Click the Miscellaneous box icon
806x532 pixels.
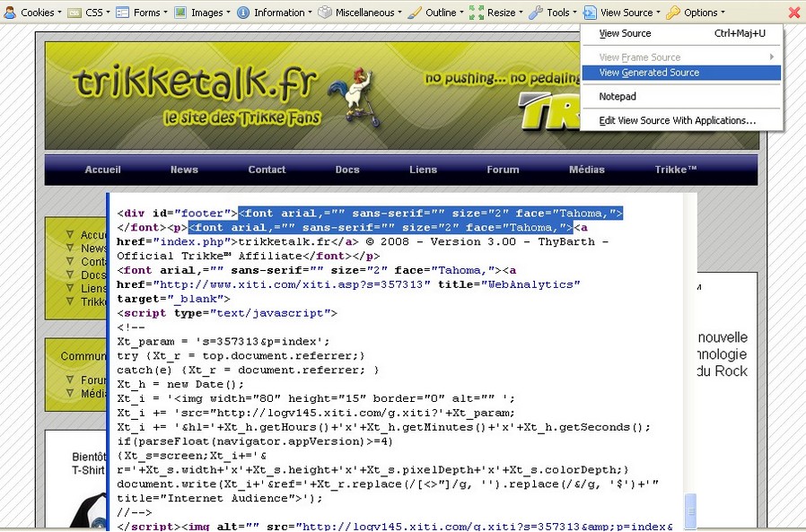[325, 13]
